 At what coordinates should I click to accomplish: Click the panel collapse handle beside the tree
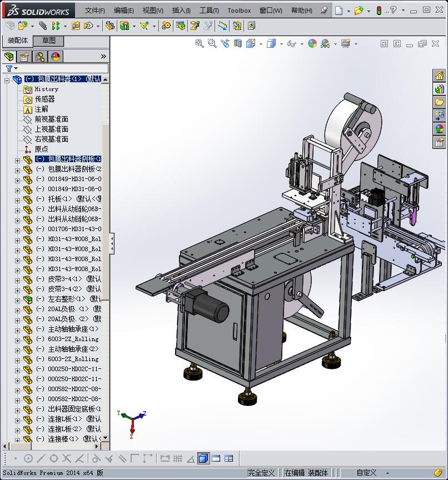coord(112,244)
